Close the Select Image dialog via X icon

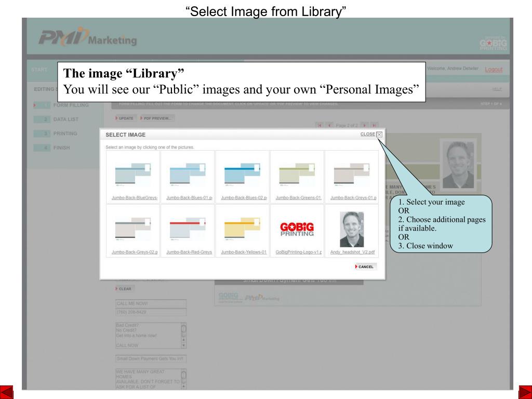(379, 135)
